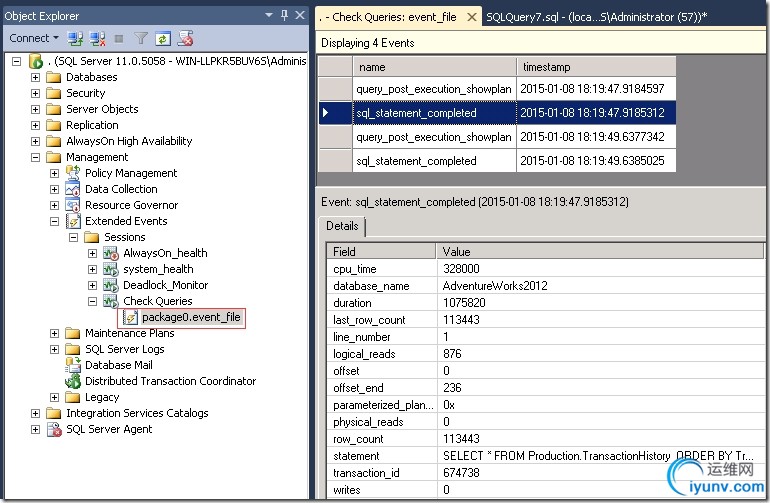The width and height of the screenshot is (770, 503).
Task: Click the AdventureWorks2012 database_name value
Action: (495, 286)
